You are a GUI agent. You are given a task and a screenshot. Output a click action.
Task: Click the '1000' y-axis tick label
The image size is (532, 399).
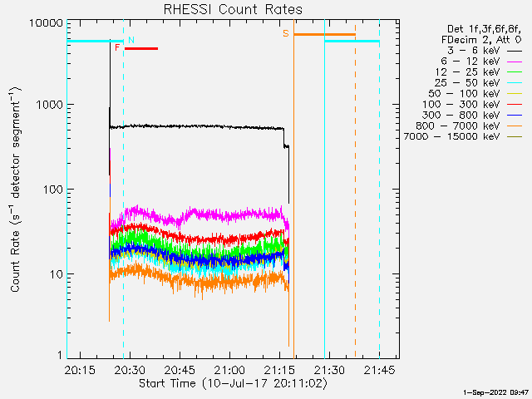[50, 105]
